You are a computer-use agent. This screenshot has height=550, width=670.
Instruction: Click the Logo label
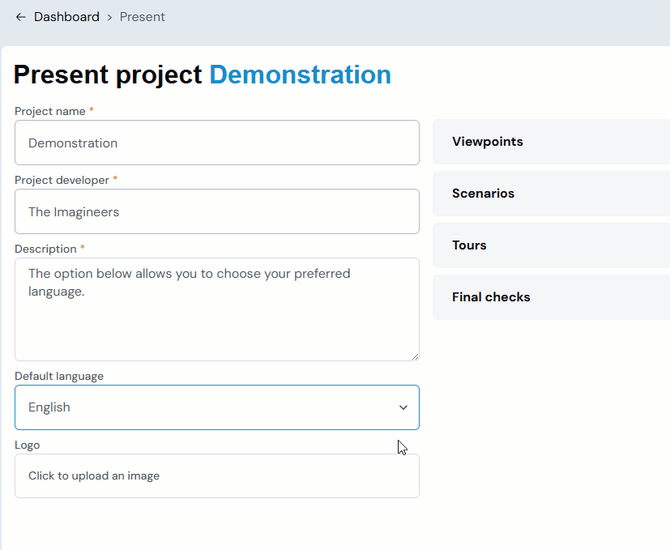27,445
